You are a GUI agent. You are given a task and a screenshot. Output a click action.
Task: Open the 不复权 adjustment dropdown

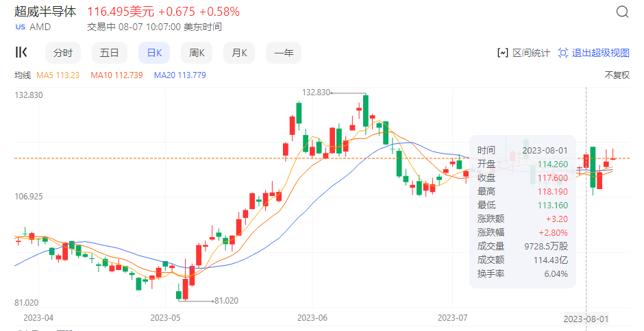pyautogui.click(x=617, y=75)
